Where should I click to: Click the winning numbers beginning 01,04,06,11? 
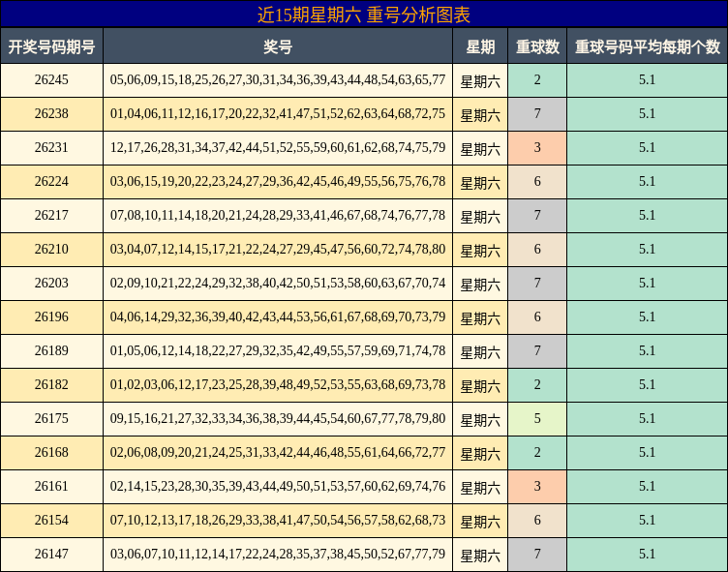(x=278, y=114)
